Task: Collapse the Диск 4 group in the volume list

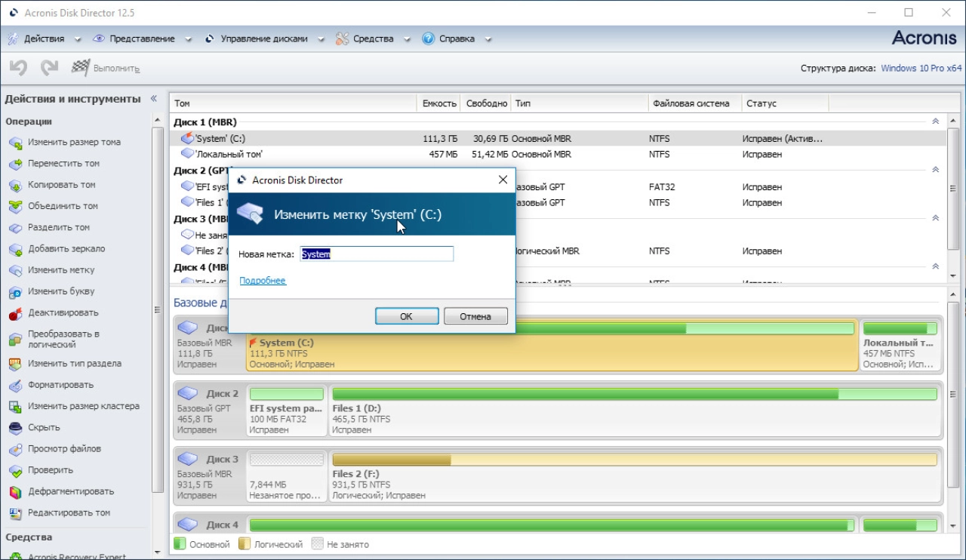Action: pos(935,266)
